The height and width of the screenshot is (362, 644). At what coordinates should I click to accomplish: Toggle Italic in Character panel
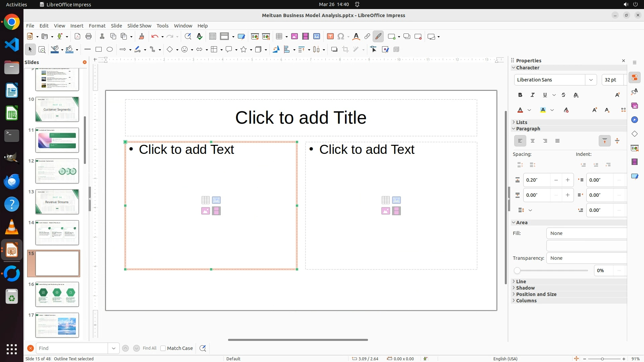pyautogui.click(x=532, y=95)
